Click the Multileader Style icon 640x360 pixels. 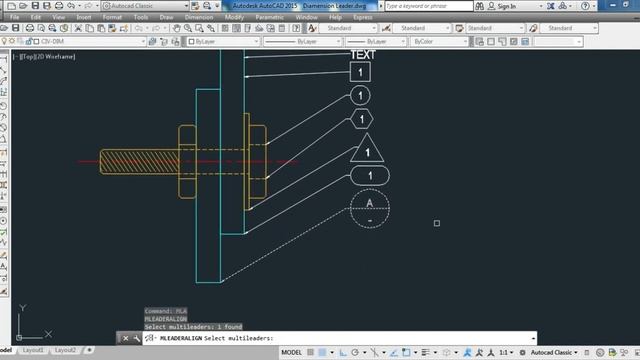click(533, 28)
